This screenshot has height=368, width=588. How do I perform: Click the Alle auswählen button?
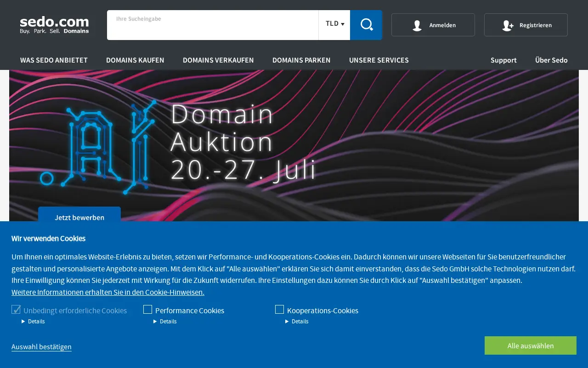(x=531, y=345)
